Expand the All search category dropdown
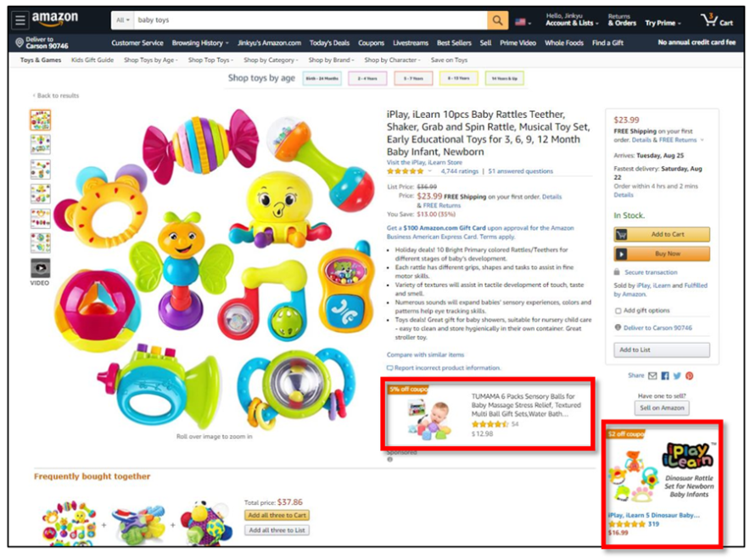750x560 pixels. tap(123, 20)
